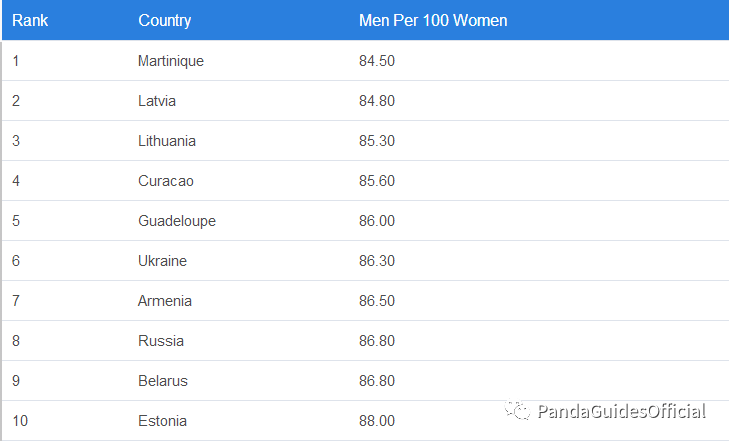Viewport: 729px width, 441px height.
Task: Click the Country column header
Action: click(x=165, y=20)
